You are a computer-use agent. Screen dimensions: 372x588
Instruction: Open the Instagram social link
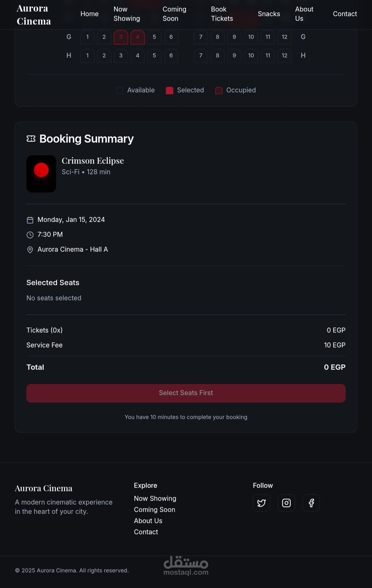[x=286, y=503]
